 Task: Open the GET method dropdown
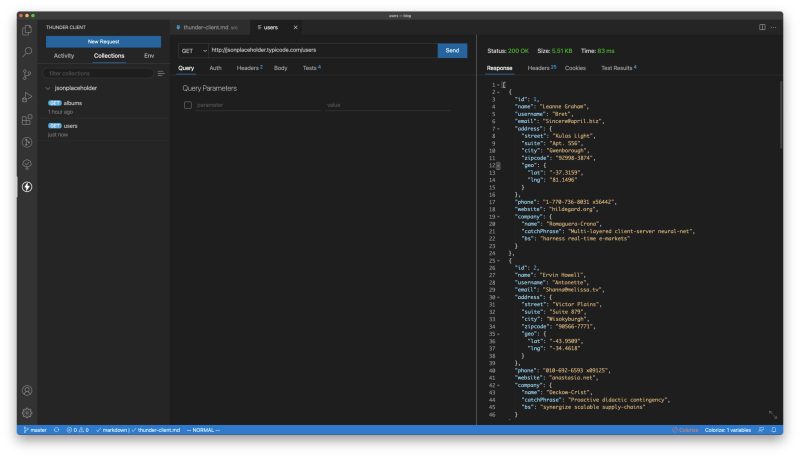coord(194,50)
